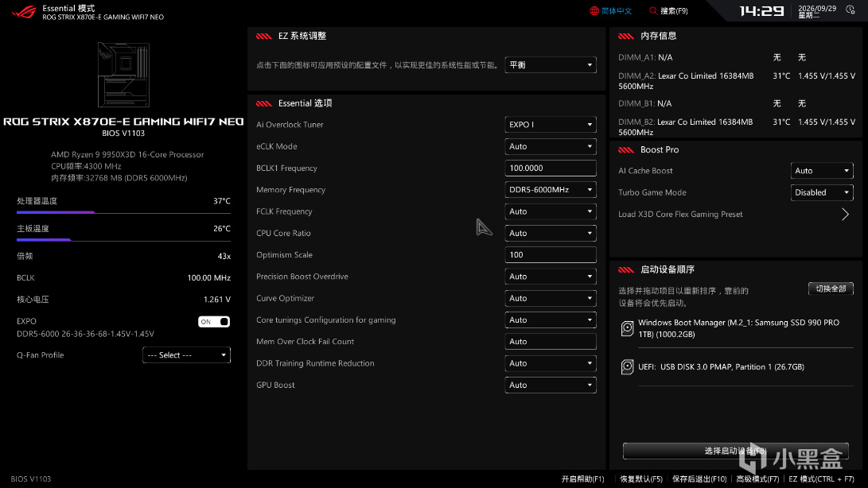
Task: Click the DIMM_A2 Lexar memory entry
Action: (x=737, y=81)
